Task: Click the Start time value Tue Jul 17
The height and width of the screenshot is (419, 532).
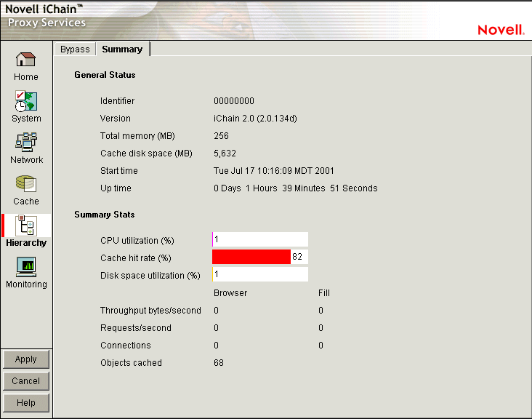Action: click(x=273, y=171)
